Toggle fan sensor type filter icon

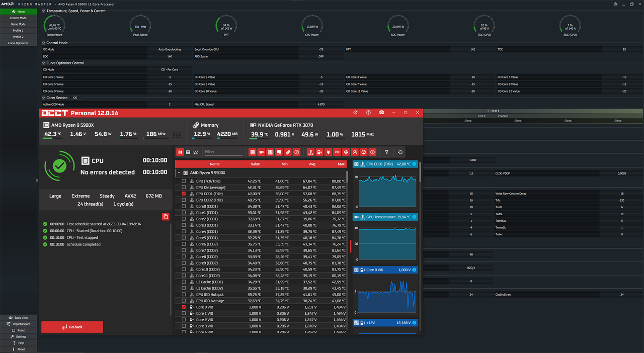point(346,152)
